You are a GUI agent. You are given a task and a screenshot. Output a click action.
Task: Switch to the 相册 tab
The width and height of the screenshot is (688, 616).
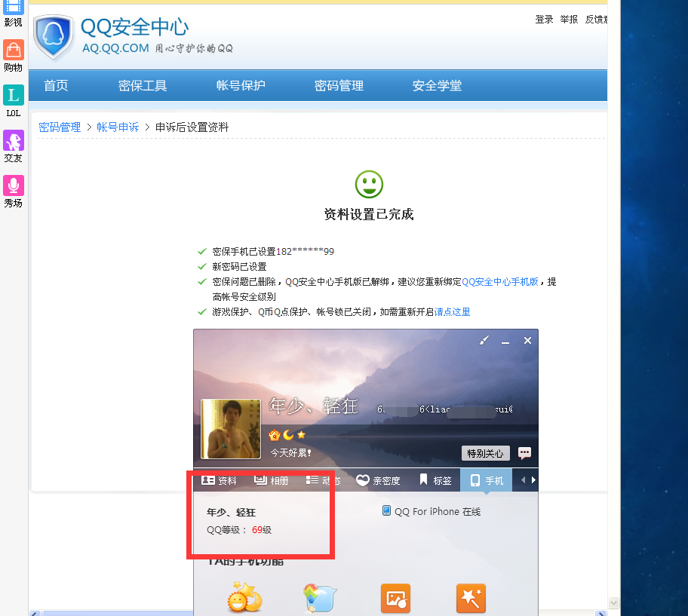[271, 480]
